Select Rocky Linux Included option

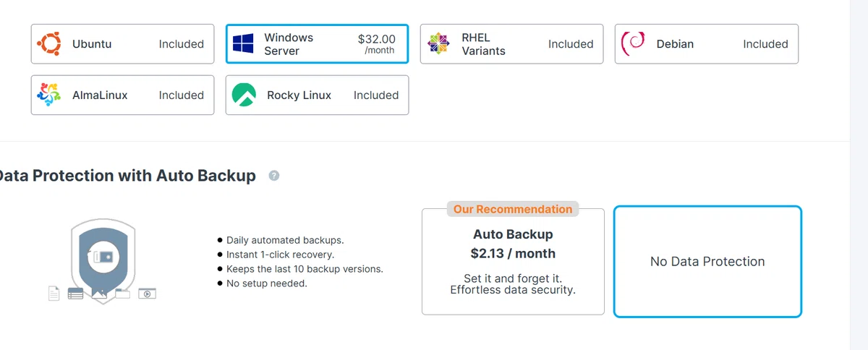click(x=317, y=95)
